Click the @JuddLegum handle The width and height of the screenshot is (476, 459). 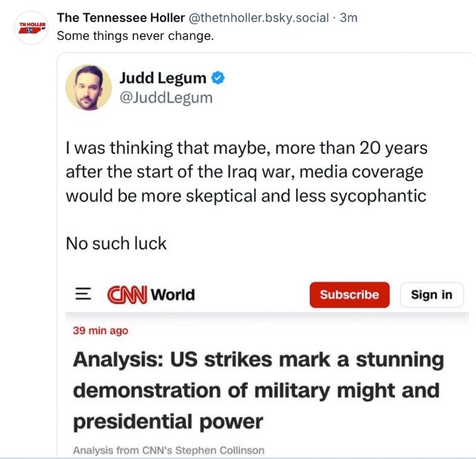(166, 98)
